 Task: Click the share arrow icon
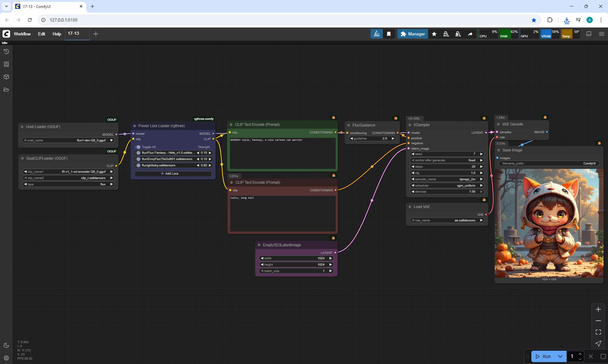click(x=470, y=34)
